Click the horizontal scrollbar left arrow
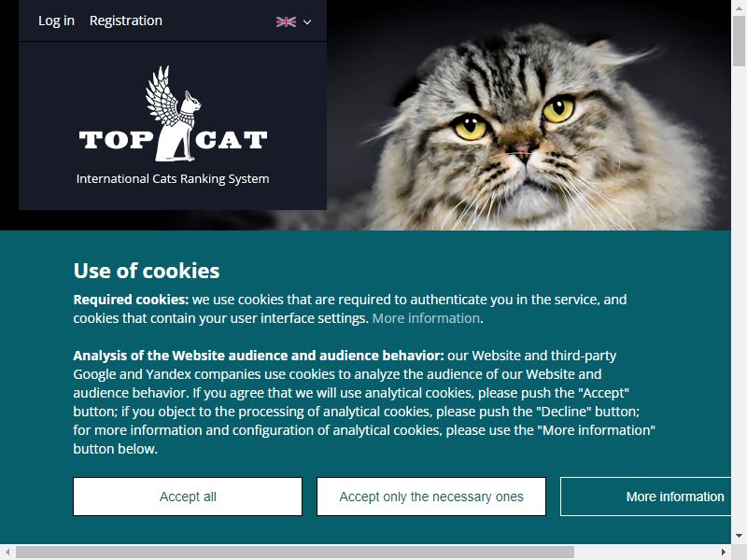The height and width of the screenshot is (560, 747). tap(7, 552)
